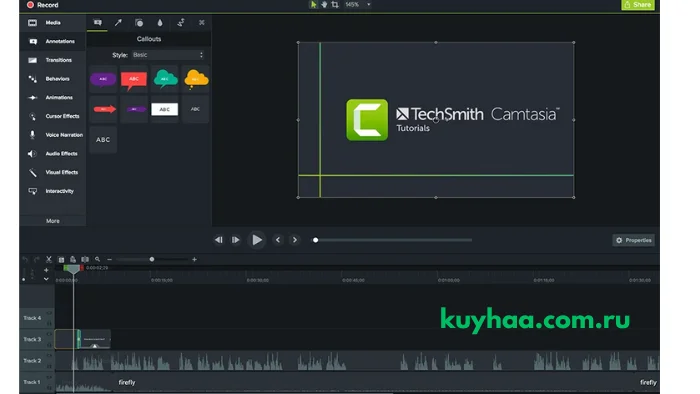The width and height of the screenshot is (700, 394).
Task: Open the Media tab in sidebar
Action: [x=53, y=23]
